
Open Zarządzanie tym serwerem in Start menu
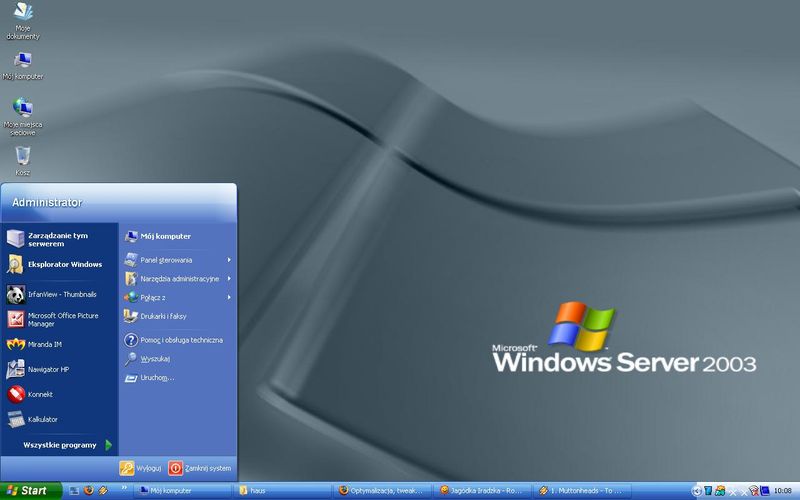59,239
